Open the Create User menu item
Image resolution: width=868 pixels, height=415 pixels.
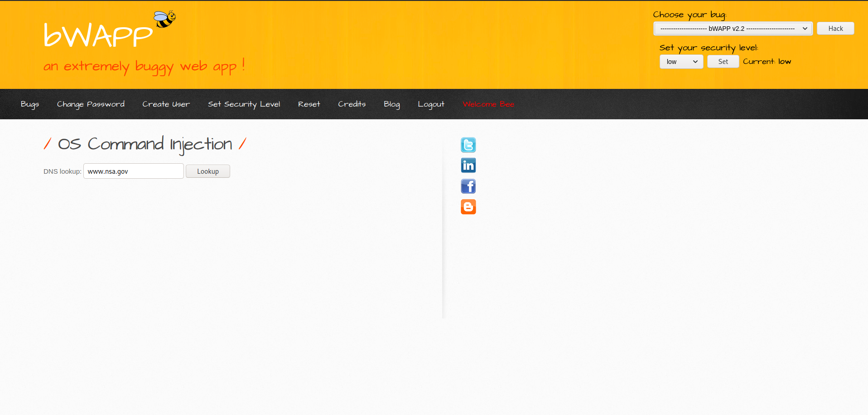click(166, 104)
